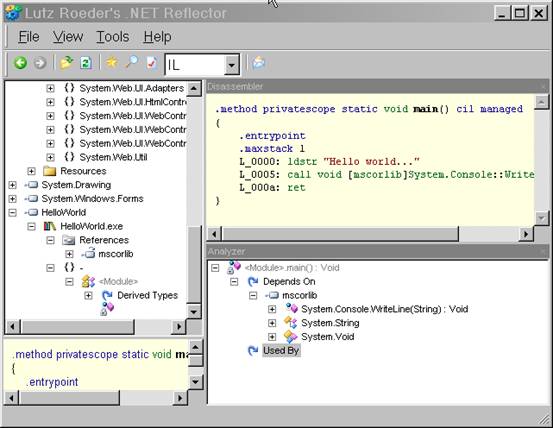The height and width of the screenshot is (428, 553).
Task: Click the System.Console.WriteLine method icon
Action: point(292,308)
